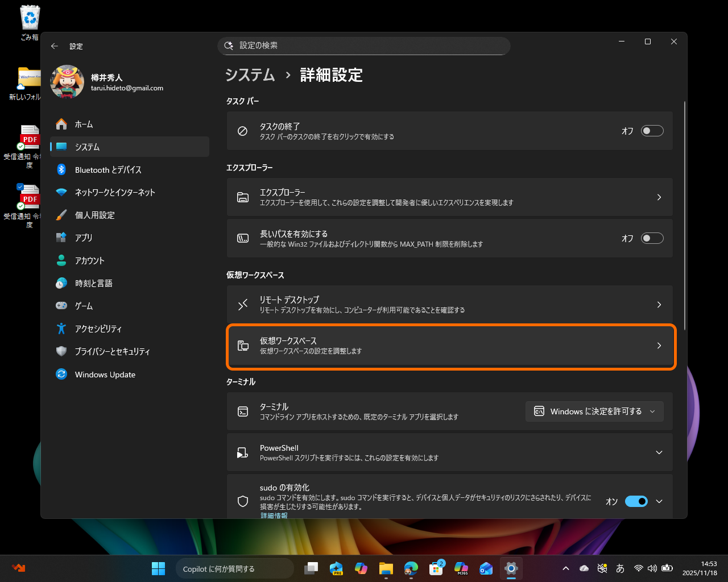Click the 仮想ワークスペース icon

[243, 346]
